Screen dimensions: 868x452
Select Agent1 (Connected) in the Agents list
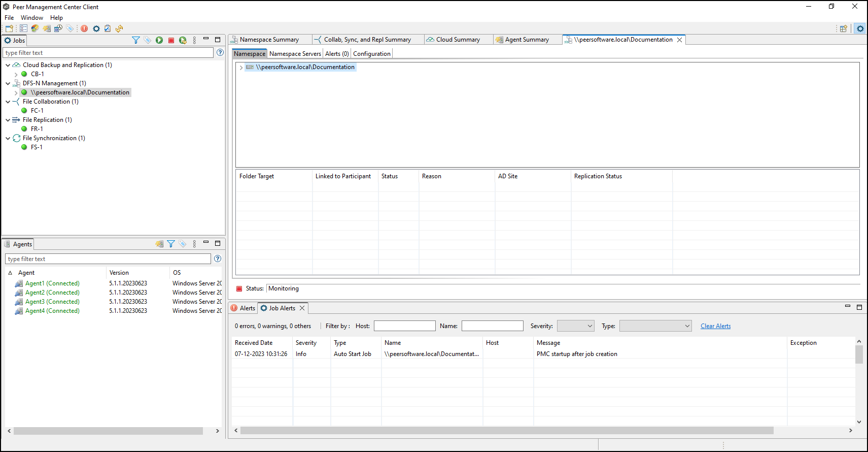(x=52, y=283)
